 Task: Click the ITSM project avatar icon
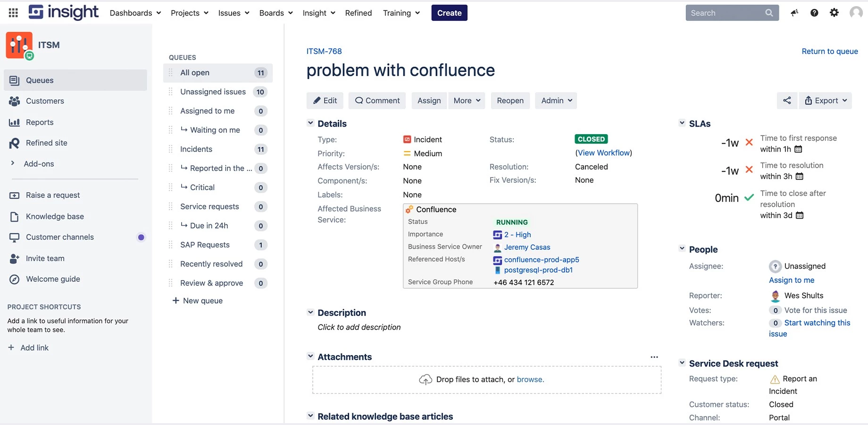(19, 45)
